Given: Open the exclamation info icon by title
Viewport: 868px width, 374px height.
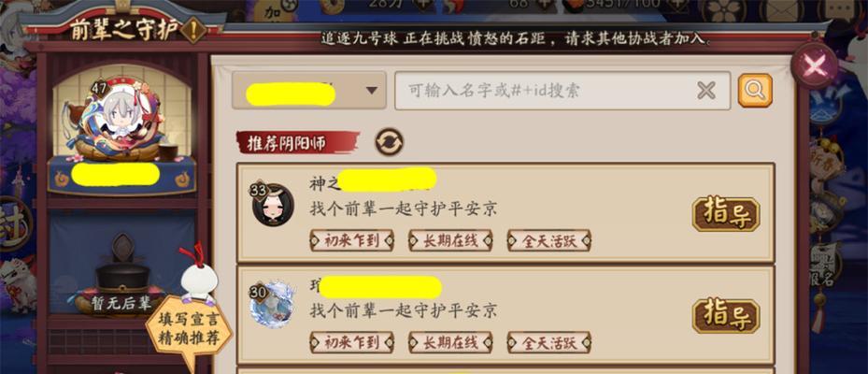Looking at the screenshot, I should coord(193,29).
